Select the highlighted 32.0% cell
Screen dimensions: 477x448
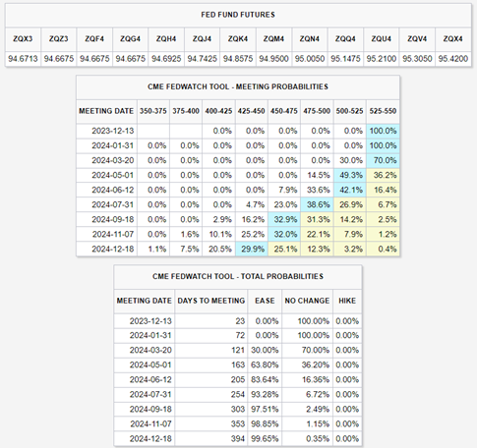click(x=284, y=234)
